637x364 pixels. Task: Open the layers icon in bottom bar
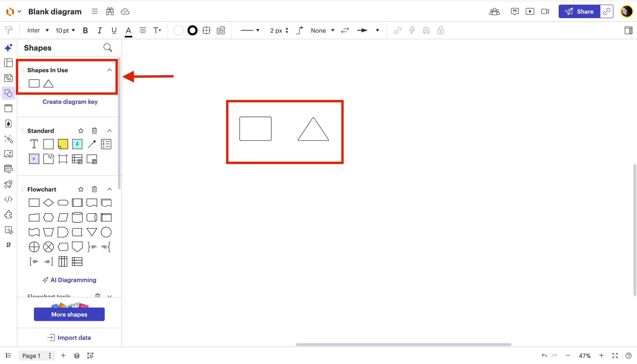[77, 356]
